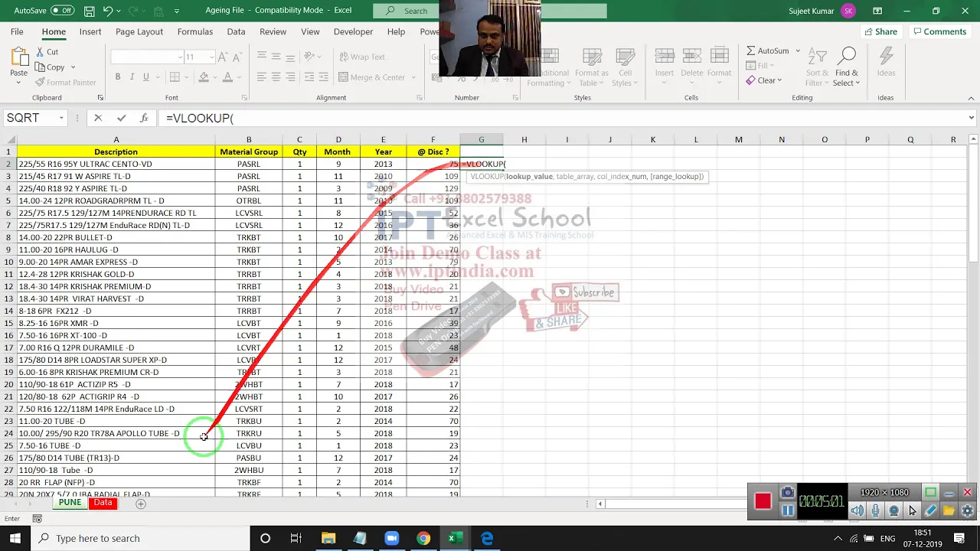Add a new sheet with plus button

[140, 504]
